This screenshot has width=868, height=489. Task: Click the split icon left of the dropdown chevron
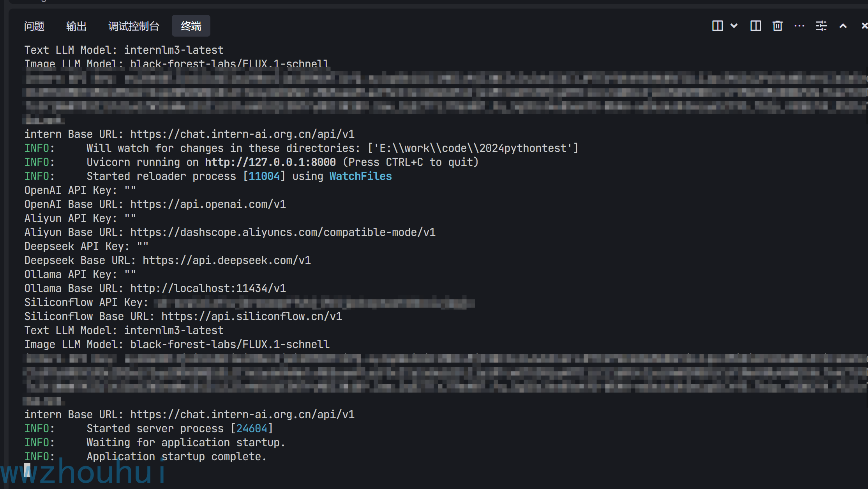[717, 26]
